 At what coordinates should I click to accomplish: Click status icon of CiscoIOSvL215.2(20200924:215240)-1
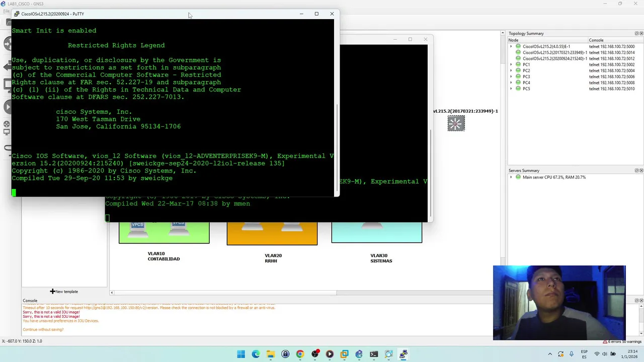click(518, 58)
